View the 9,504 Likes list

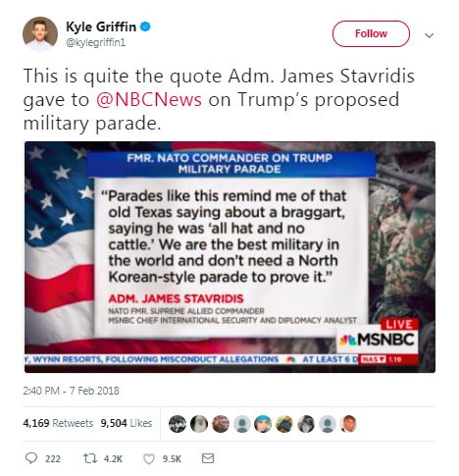tap(127, 423)
